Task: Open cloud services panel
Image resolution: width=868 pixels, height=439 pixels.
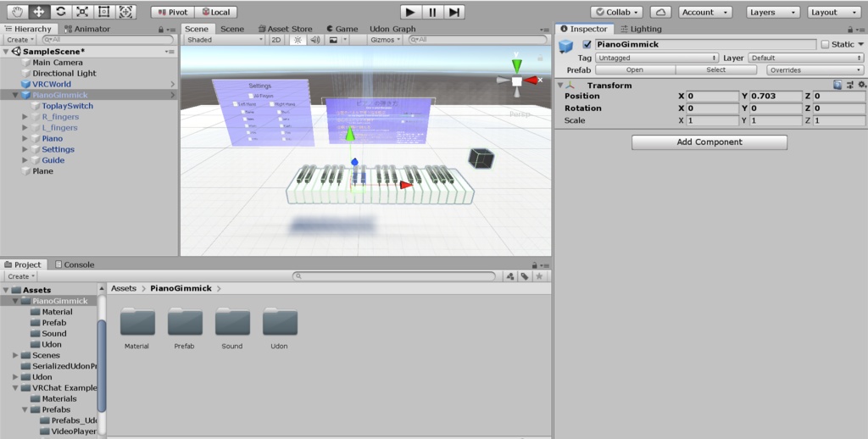Action: coord(660,12)
